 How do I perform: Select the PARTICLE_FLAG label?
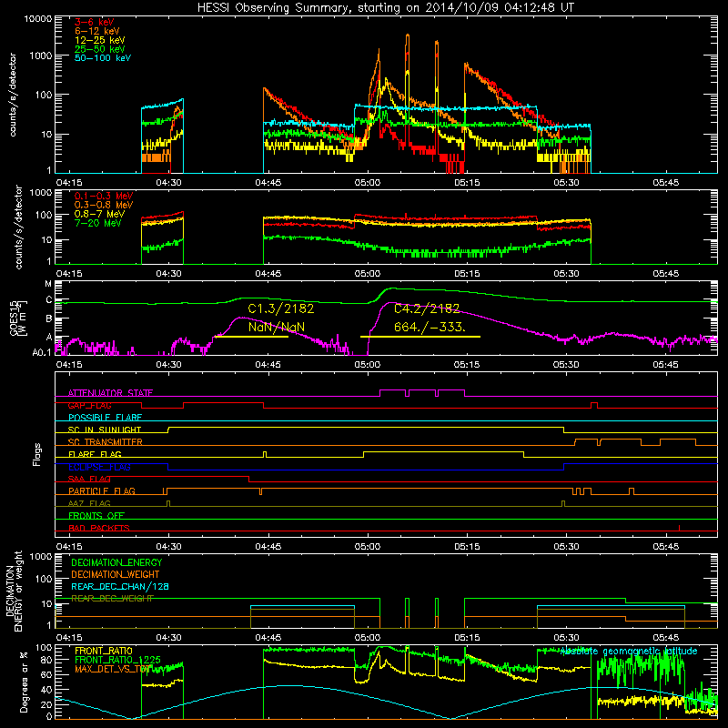[102, 491]
